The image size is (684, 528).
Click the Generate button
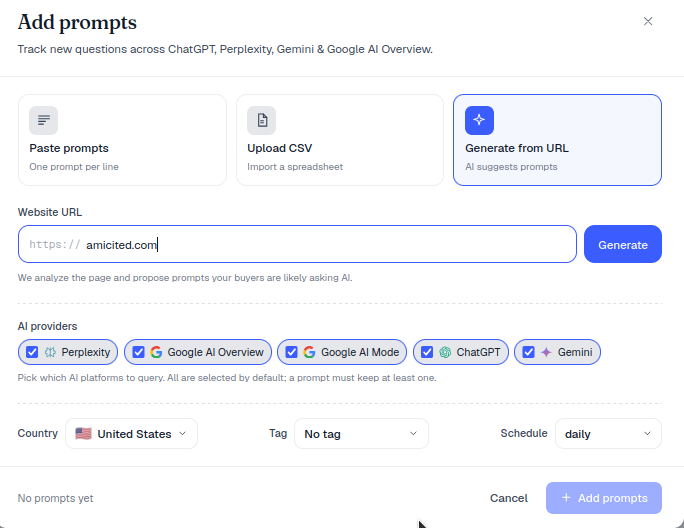[x=623, y=244]
